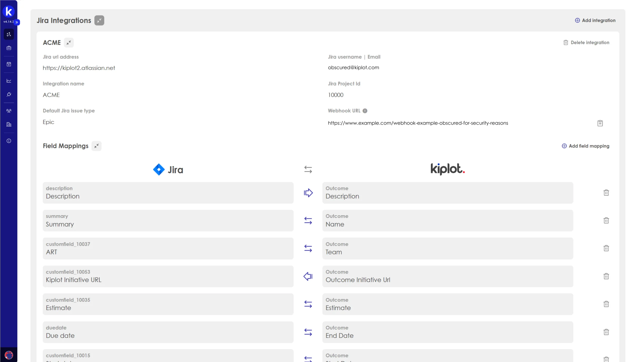This screenshot has width=644, height=362.
Task: Toggle sync direction for Summary mapping
Action: [308, 221]
